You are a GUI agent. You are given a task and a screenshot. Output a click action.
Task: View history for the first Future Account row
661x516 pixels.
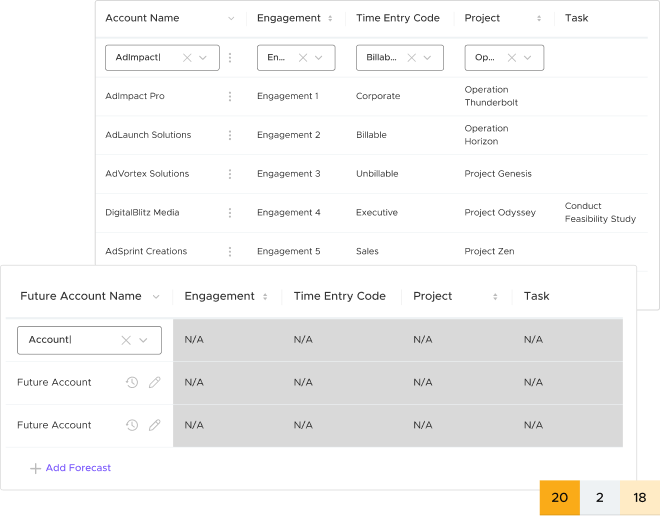coord(132,383)
